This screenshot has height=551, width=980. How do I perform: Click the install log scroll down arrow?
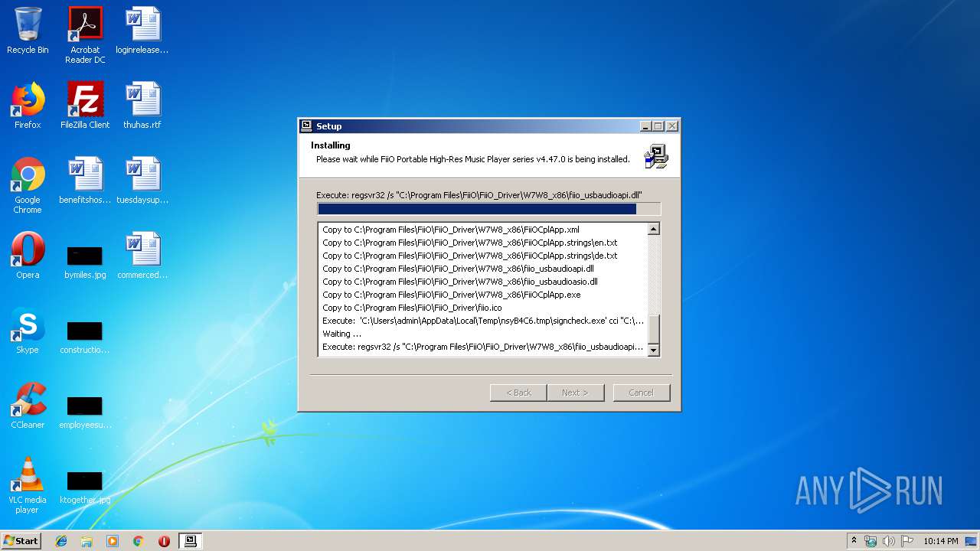653,350
